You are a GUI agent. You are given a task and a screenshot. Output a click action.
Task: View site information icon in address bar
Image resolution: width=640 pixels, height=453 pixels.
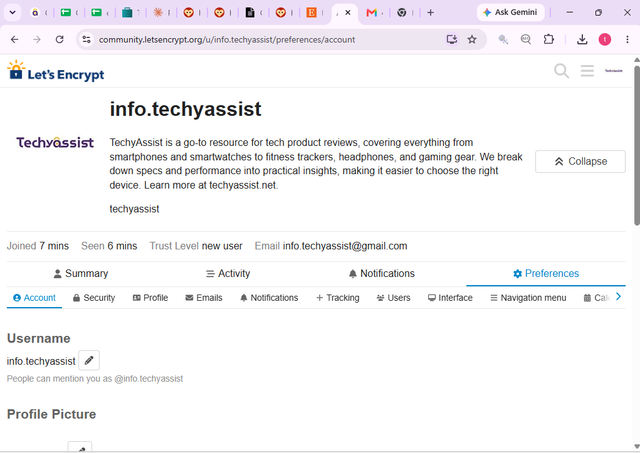click(x=87, y=40)
